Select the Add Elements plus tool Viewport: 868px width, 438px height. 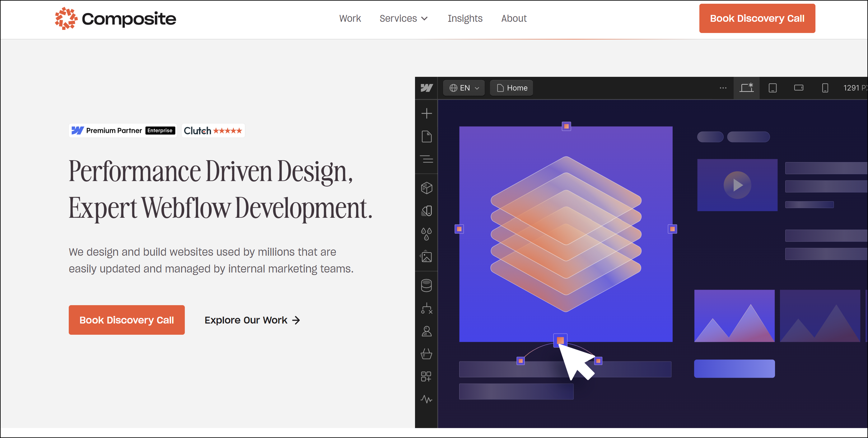(426, 113)
